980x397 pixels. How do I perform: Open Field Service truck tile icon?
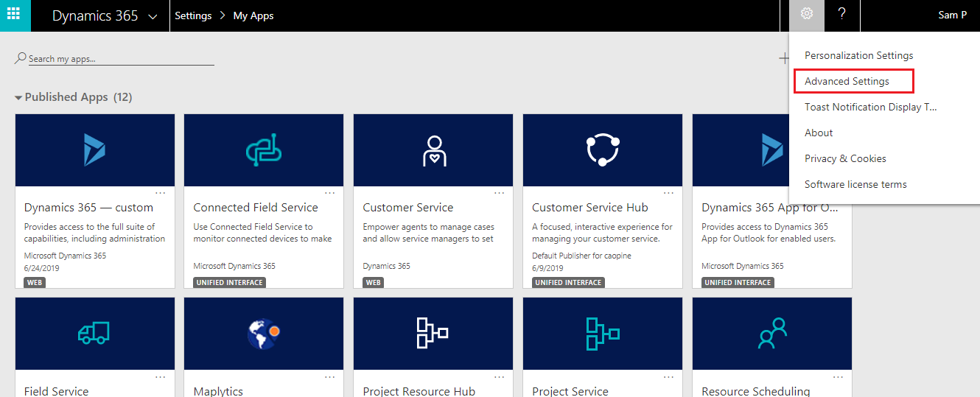pyautogui.click(x=94, y=334)
